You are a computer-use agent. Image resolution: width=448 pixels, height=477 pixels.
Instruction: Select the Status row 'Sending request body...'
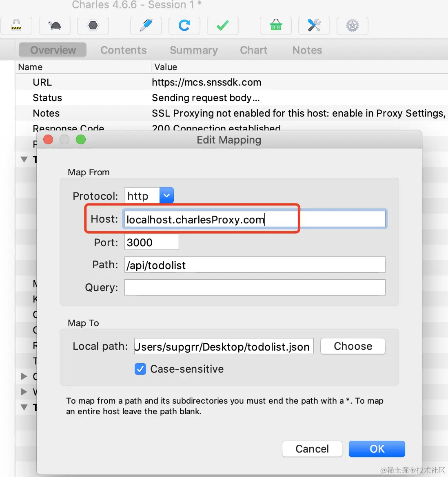pyautogui.click(x=231, y=98)
